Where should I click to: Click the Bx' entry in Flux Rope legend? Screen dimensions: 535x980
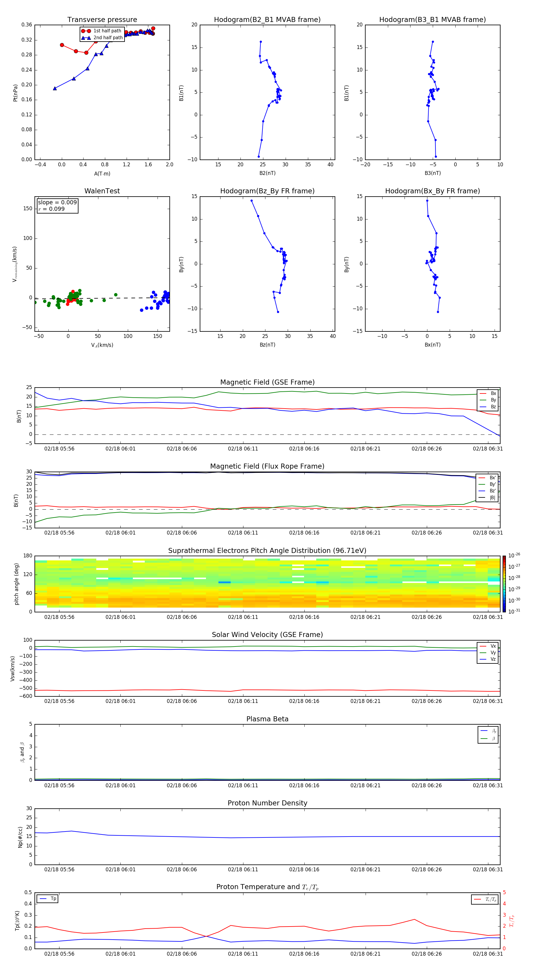pos(487,478)
